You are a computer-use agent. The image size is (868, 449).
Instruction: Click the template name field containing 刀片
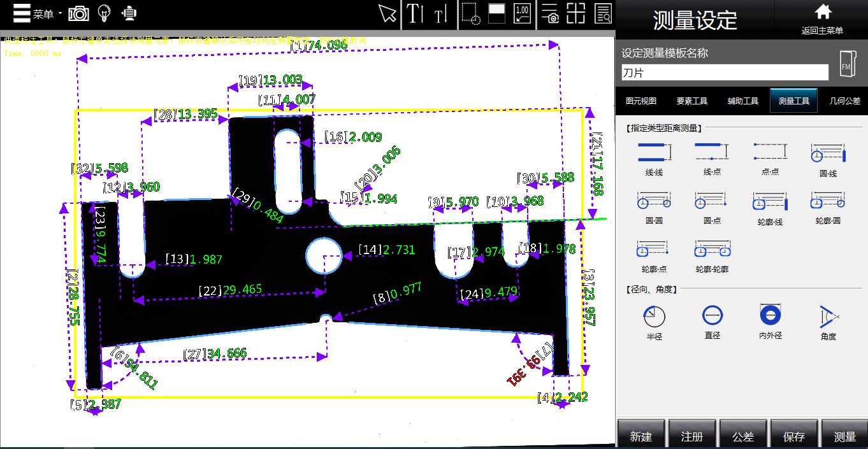(725, 73)
